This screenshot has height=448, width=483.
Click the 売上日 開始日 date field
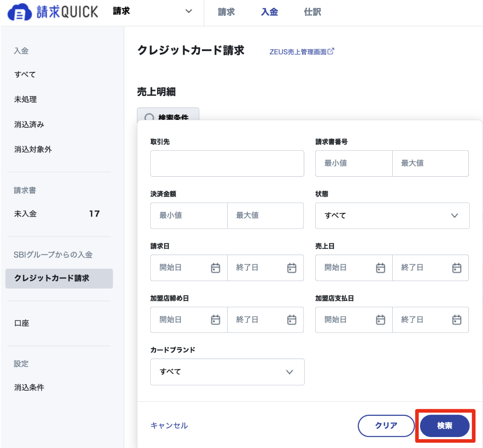(354, 268)
